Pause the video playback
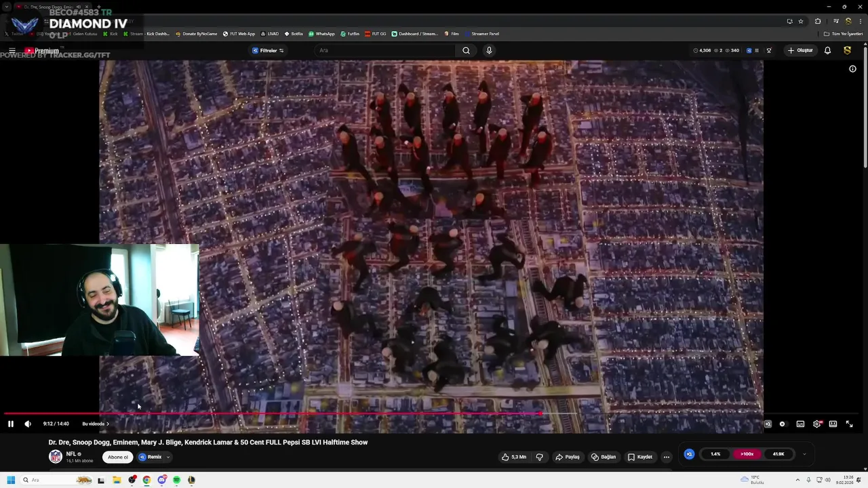 tap(11, 424)
